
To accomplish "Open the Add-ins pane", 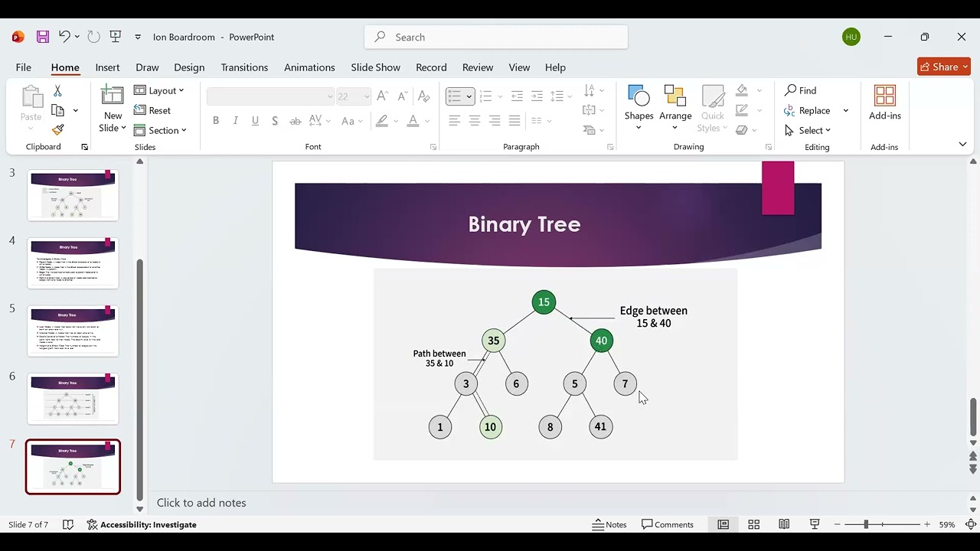I will click(885, 103).
